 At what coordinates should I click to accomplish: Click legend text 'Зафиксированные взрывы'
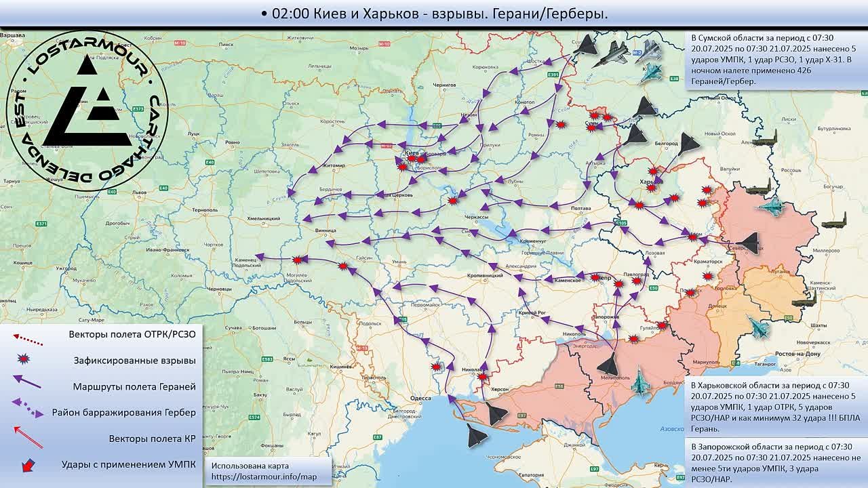tap(134, 360)
